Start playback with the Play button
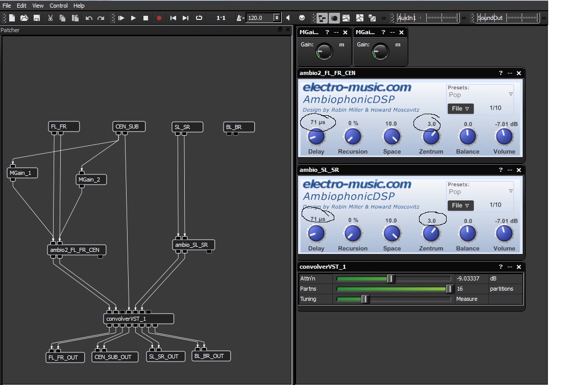Viewport: 588px width, 385px height. coord(133,18)
